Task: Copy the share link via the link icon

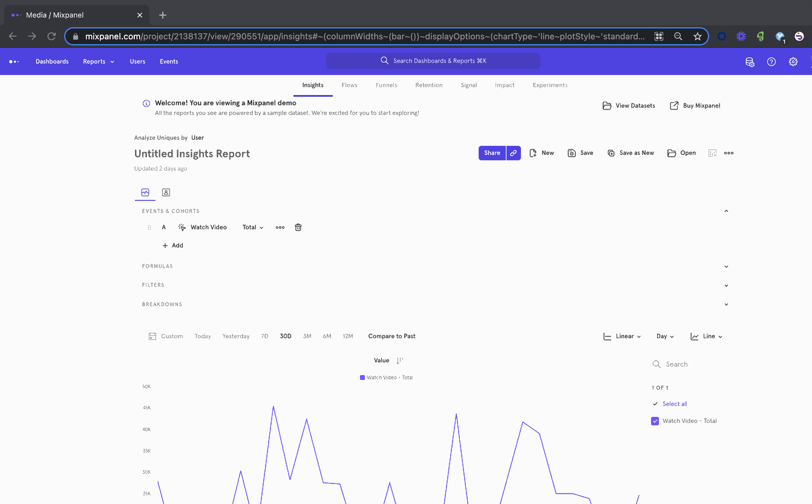Action: tap(513, 153)
